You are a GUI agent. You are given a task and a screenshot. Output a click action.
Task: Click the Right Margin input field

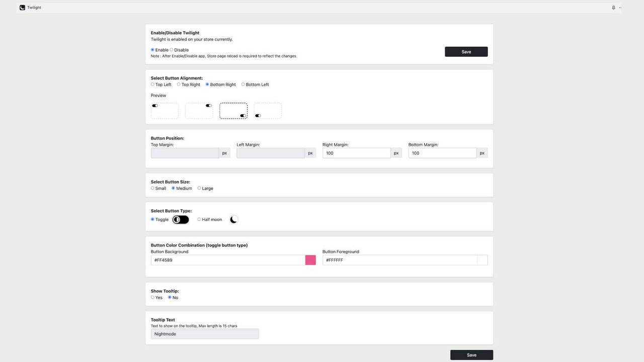coord(356,153)
